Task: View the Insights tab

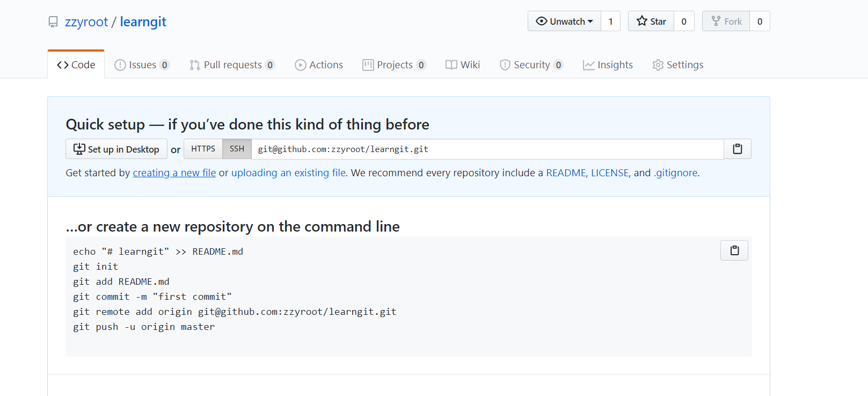Action: [608, 64]
